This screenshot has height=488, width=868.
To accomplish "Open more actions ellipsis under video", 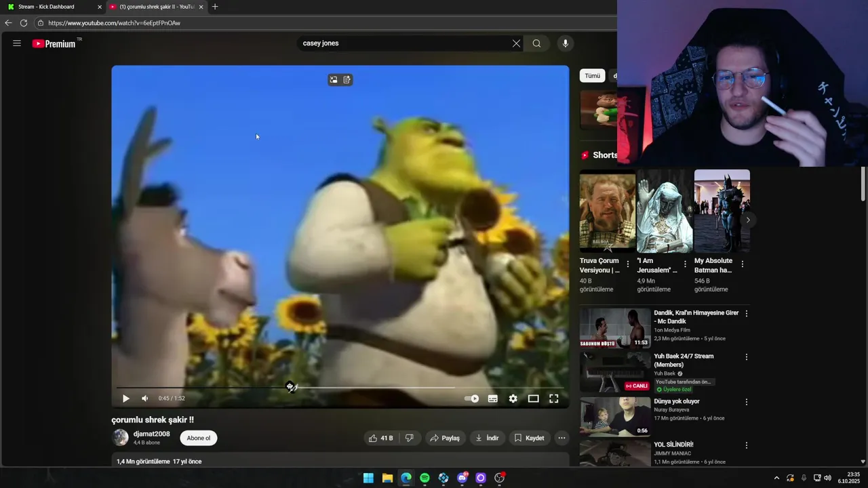I will pyautogui.click(x=561, y=438).
